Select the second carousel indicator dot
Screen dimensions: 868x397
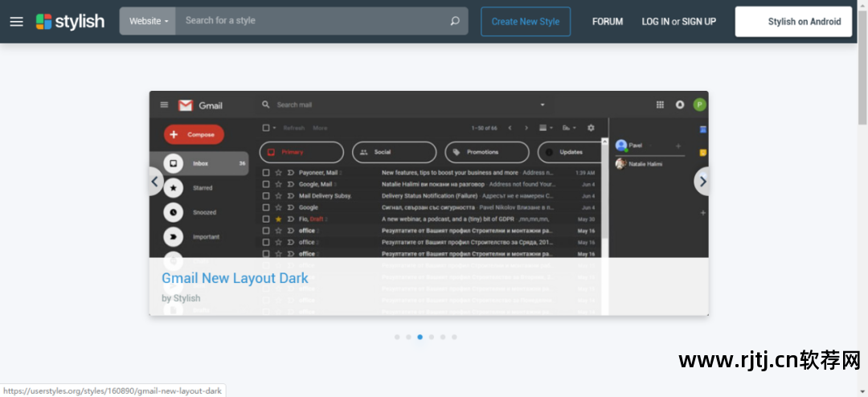[x=408, y=337]
